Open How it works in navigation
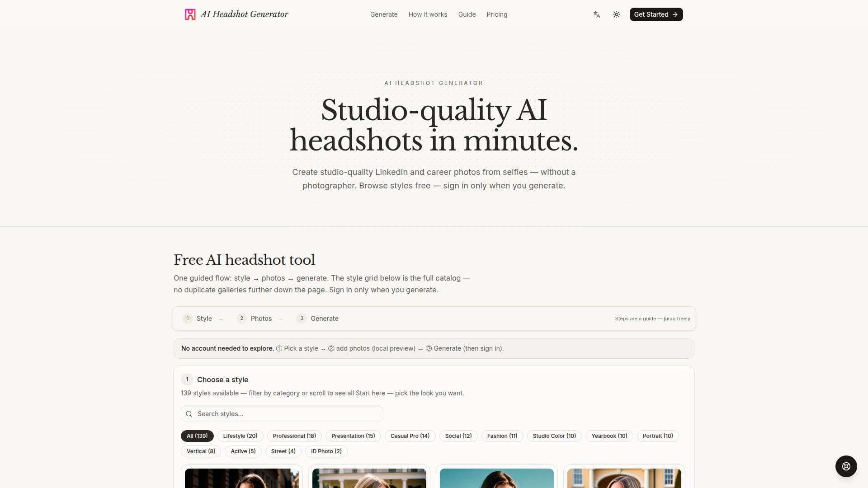The image size is (868, 488). 428,14
